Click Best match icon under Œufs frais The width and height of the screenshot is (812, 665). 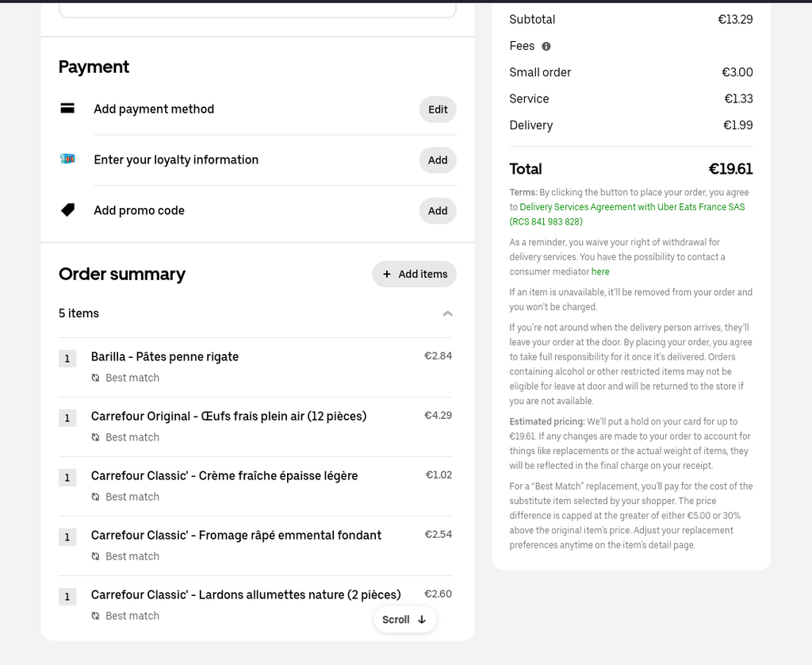(96, 438)
